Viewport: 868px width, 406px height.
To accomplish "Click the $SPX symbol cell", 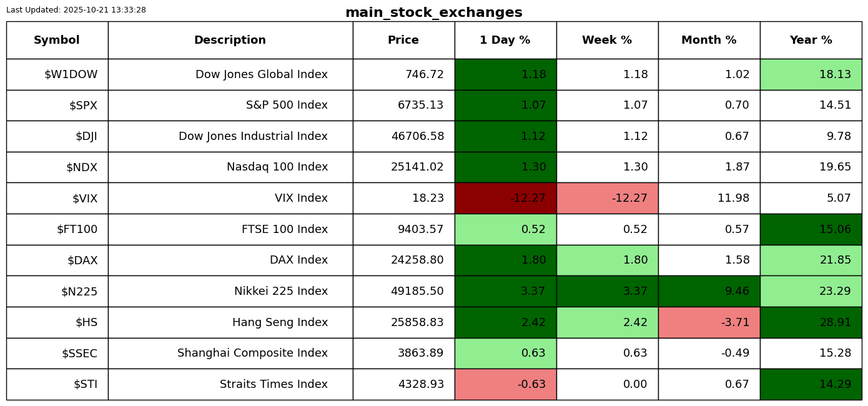I will (x=83, y=106).
